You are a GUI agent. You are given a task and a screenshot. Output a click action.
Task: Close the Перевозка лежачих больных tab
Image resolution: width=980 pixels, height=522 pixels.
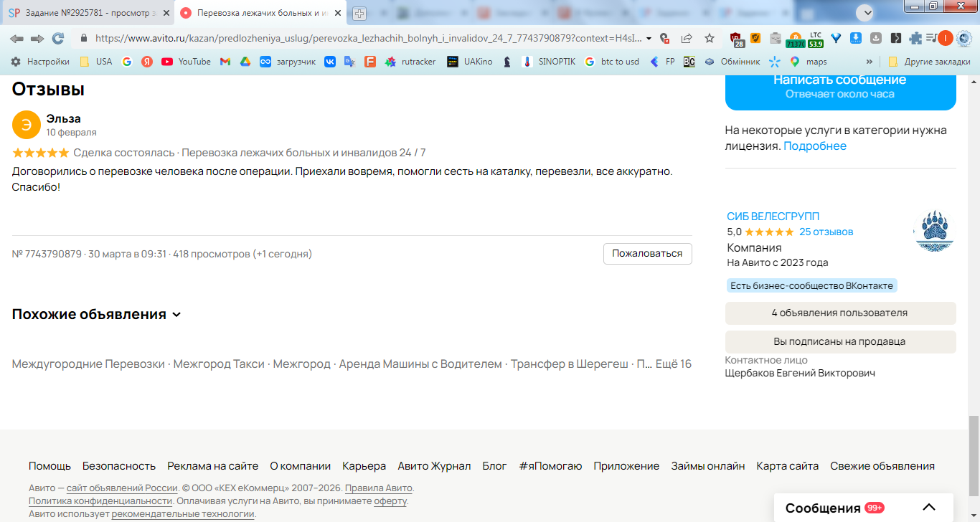(x=337, y=13)
